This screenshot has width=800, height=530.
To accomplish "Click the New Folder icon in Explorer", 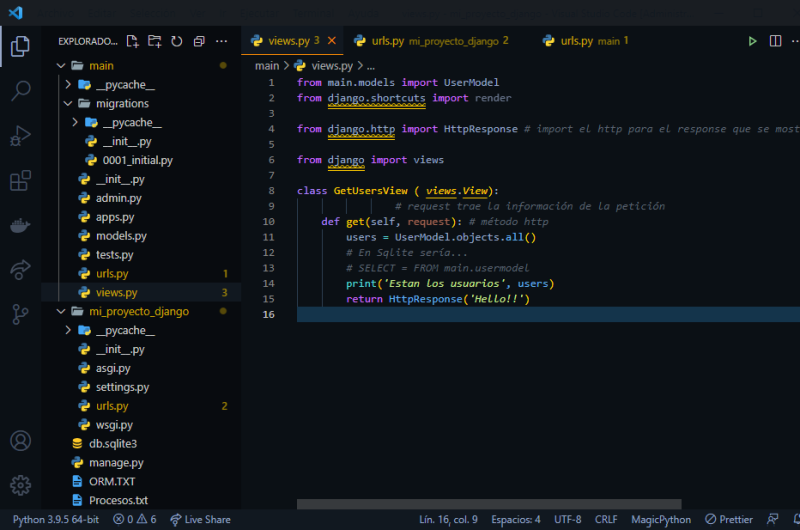I will click(x=155, y=41).
